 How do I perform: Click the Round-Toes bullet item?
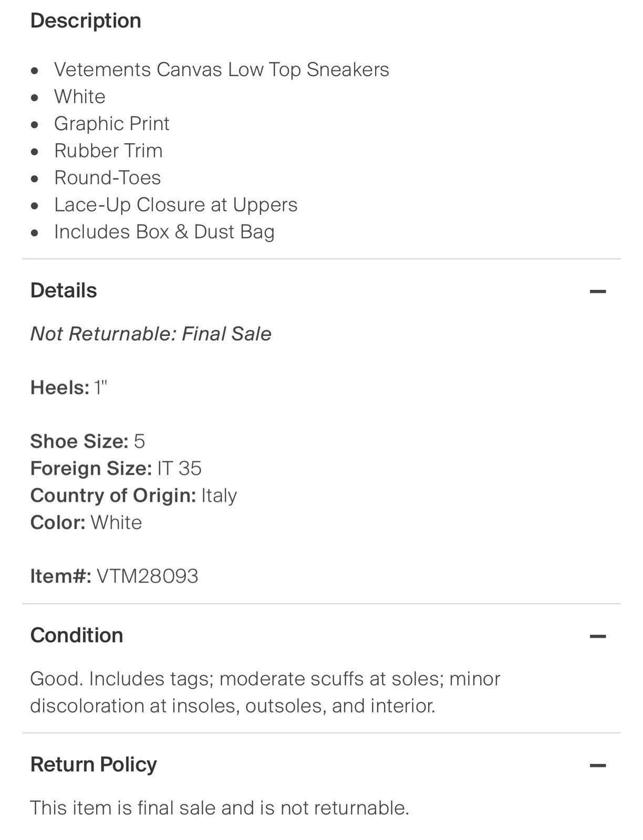tap(107, 177)
